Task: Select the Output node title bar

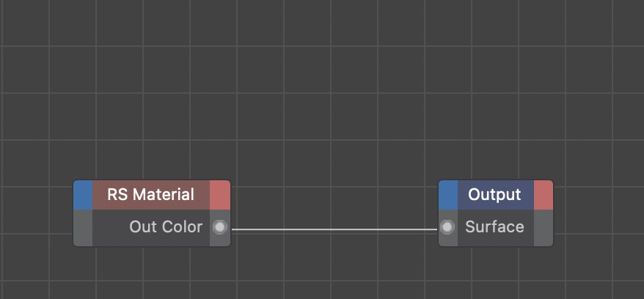Action: tap(495, 195)
